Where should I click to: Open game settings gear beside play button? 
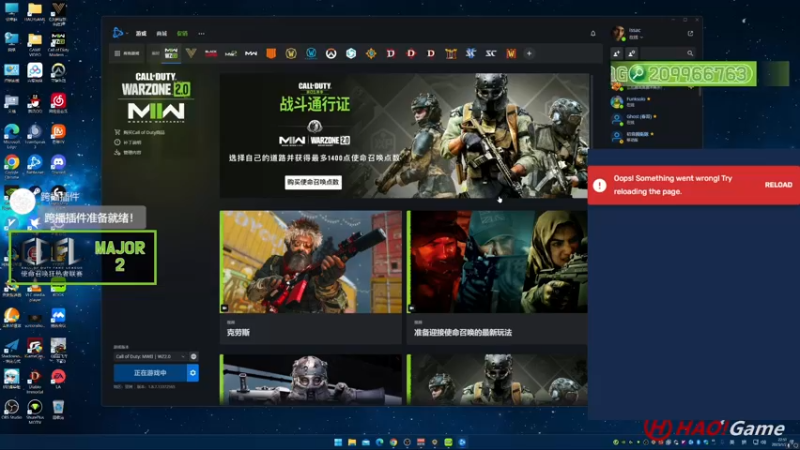[x=193, y=373]
